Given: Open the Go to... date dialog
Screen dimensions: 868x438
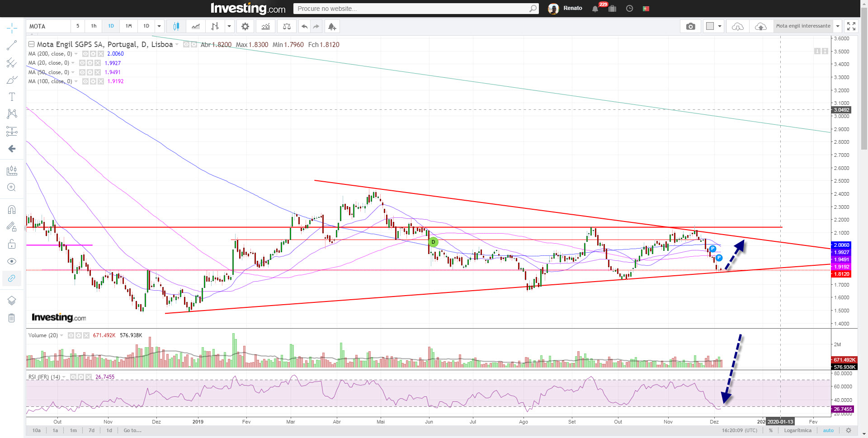Looking at the screenshot, I should [x=132, y=430].
